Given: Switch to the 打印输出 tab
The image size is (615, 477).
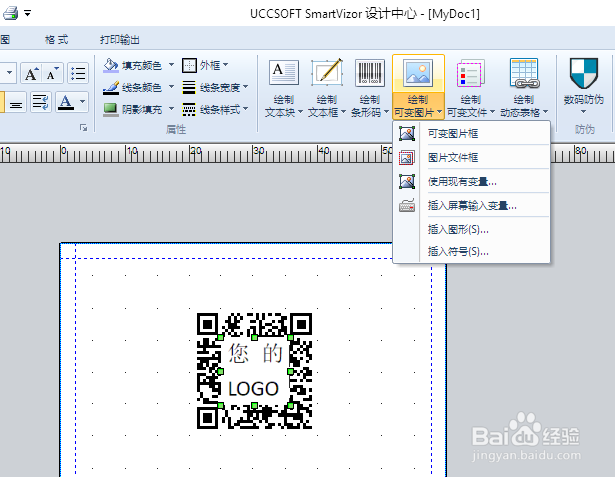Looking at the screenshot, I should tap(120, 39).
